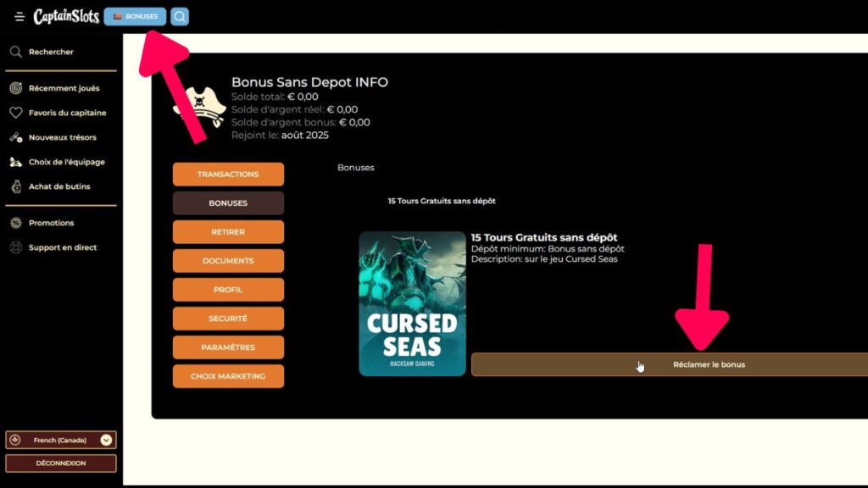Click the Canada flag icon
Viewport: 868px width, 488px height.
[15, 440]
